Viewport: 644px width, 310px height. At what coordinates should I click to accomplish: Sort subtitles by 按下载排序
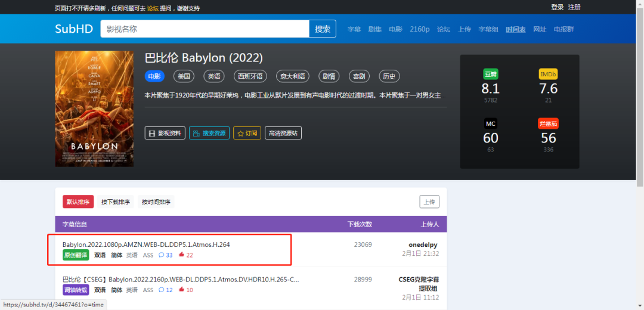click(116, 202)
